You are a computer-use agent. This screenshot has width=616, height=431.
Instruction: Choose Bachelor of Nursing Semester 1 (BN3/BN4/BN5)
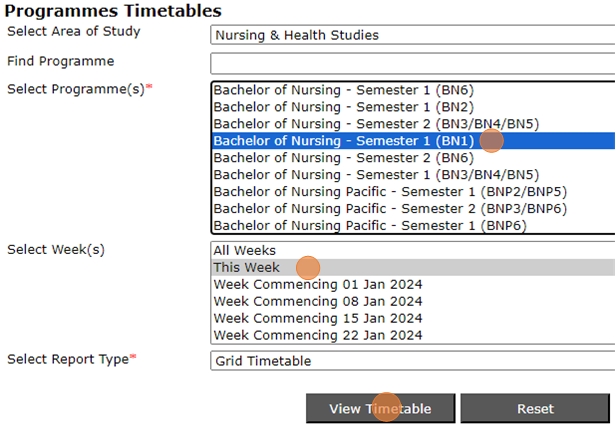(376, 175)
